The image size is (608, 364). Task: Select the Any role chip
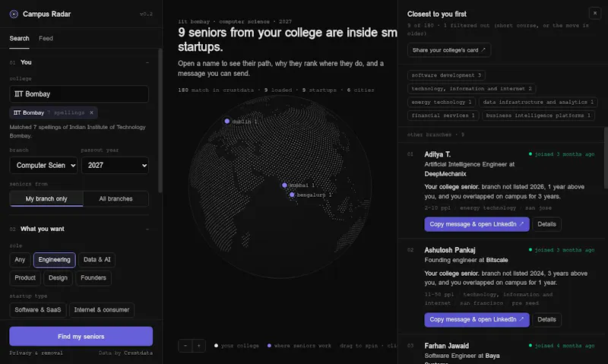click(x=20, y=260)
